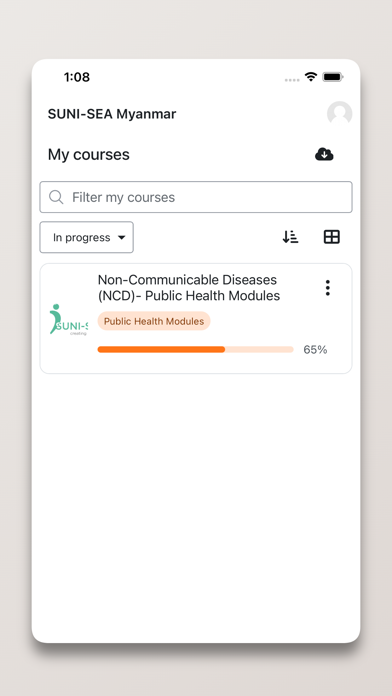Click the SUNI-SEA course logo thumbnail
Viewport: 392px width, 696px height.
[x=68, y=319]
